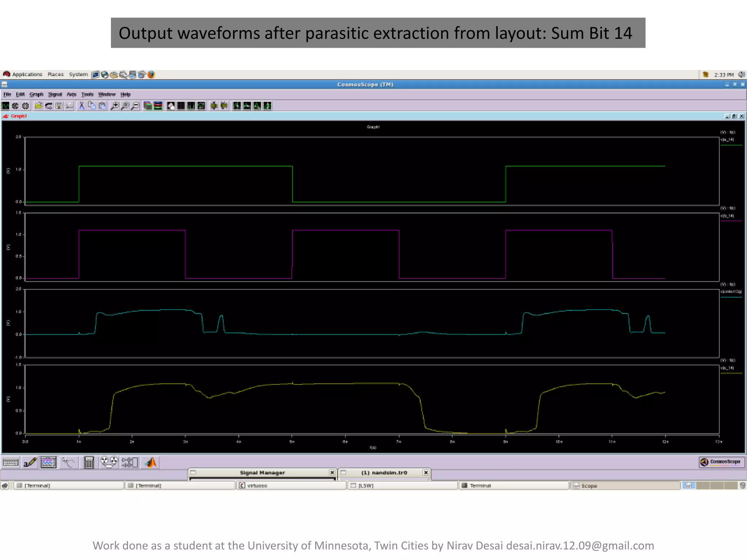Viewport: 747px width, 560px height.
Task: Click the save disk toolbar icon
Action: coord(59,106)
